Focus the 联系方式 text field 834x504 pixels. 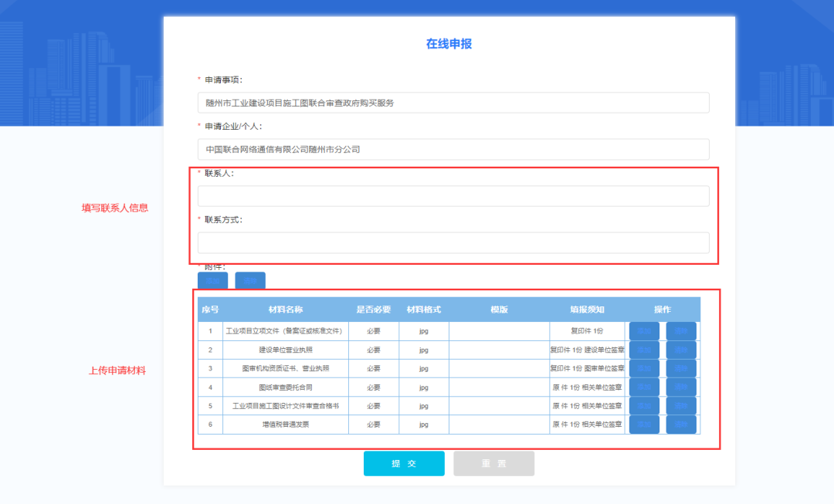[x=453, y=243]
